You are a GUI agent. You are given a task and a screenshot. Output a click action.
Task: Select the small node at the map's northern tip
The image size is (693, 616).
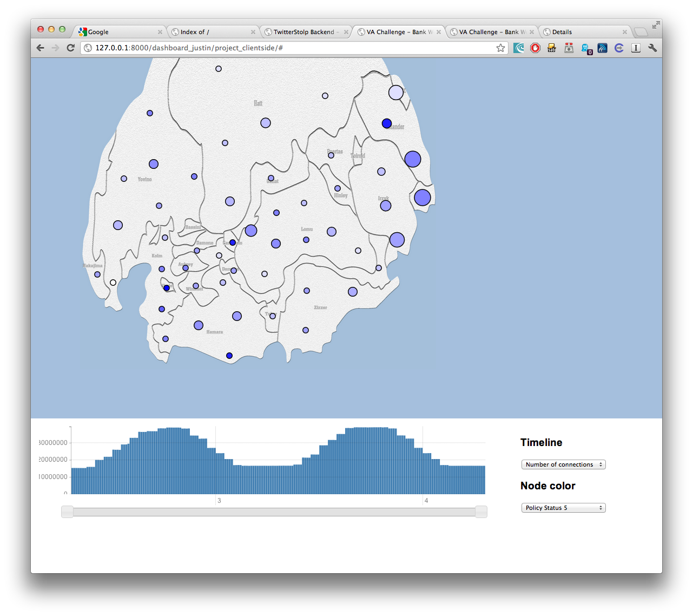pyautogui.click(x=219, y=69)
